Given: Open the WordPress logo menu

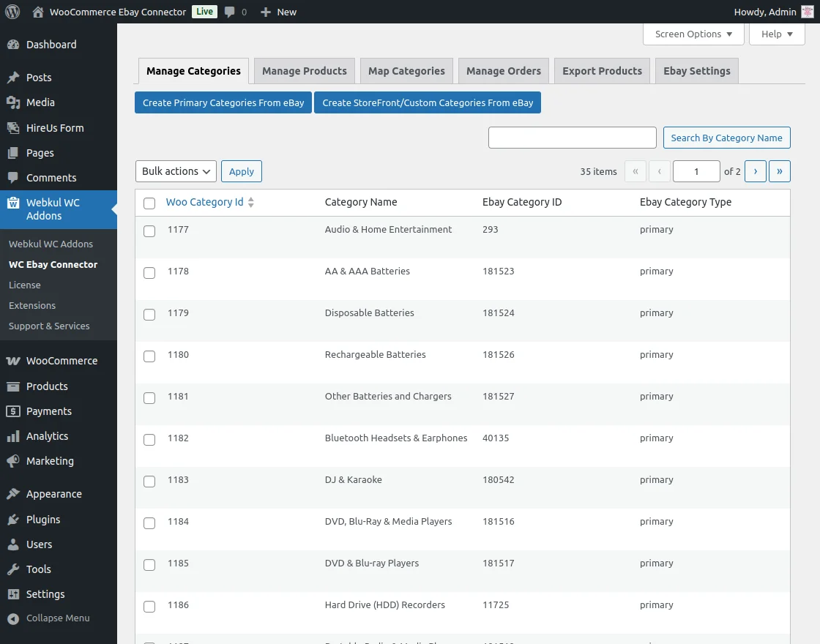Looking at the screenshot, I should [12, 11].
